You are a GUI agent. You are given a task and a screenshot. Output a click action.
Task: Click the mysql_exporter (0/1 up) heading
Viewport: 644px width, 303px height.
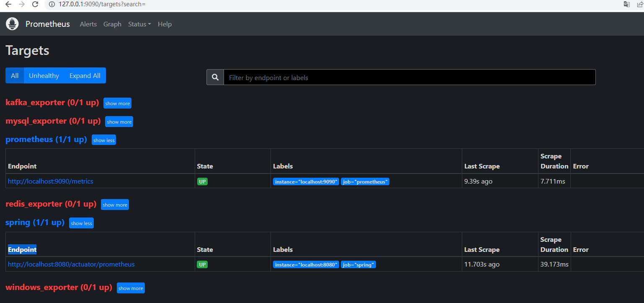pyautogui.click(x=53, y=121)
